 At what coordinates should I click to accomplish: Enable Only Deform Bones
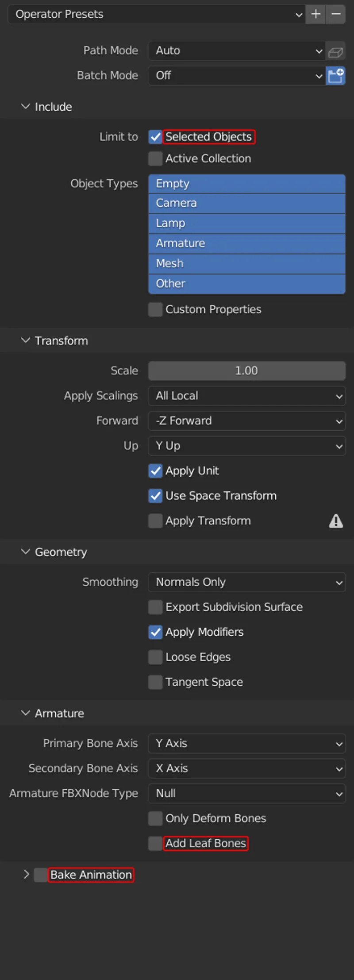[155, 818]
